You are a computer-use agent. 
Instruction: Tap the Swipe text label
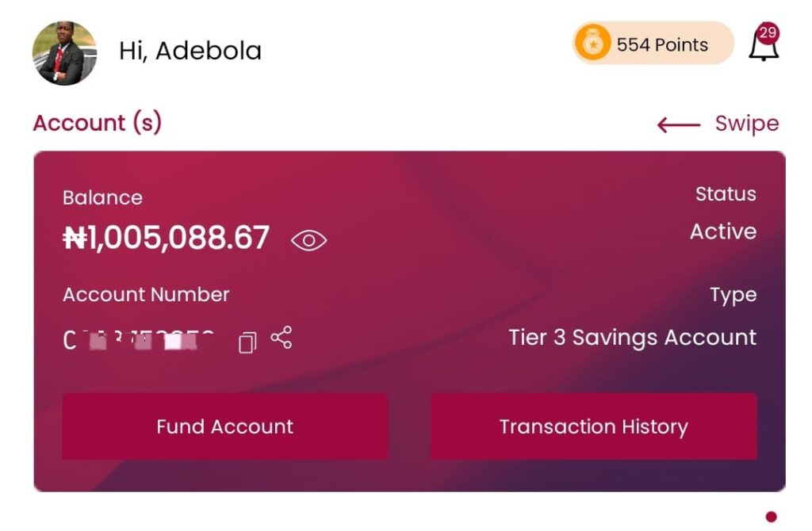(746, 124)
